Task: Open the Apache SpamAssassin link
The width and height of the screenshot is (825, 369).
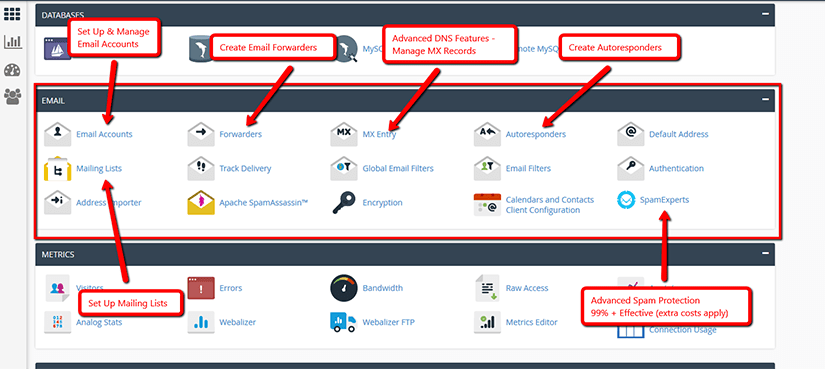Action: (264, 203)
